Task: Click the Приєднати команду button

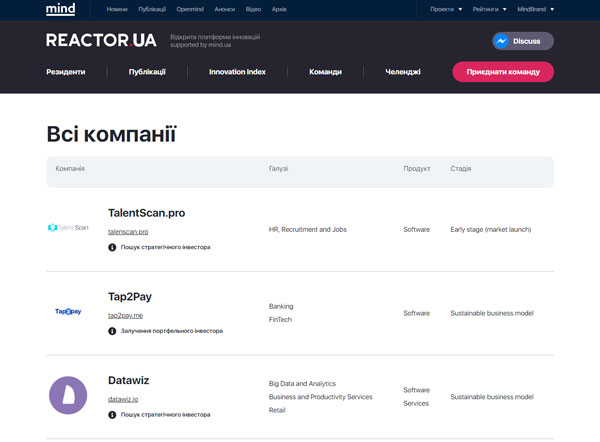Action: click(503, 72)
